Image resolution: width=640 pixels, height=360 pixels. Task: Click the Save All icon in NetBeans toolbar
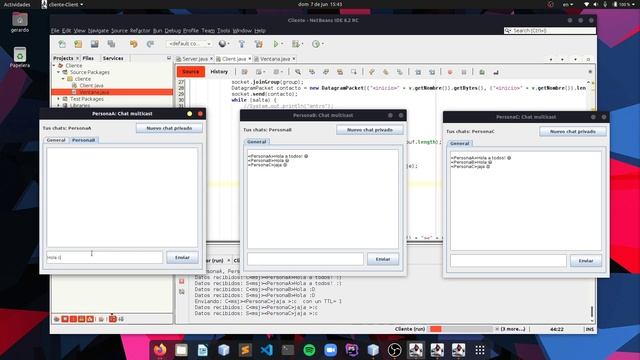(x=111, y=44)
